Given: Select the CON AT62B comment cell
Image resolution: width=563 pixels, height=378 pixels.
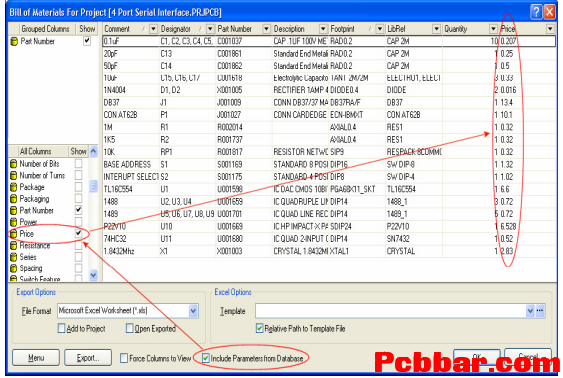Looking at the screenshot, I should tap(131, 115).
